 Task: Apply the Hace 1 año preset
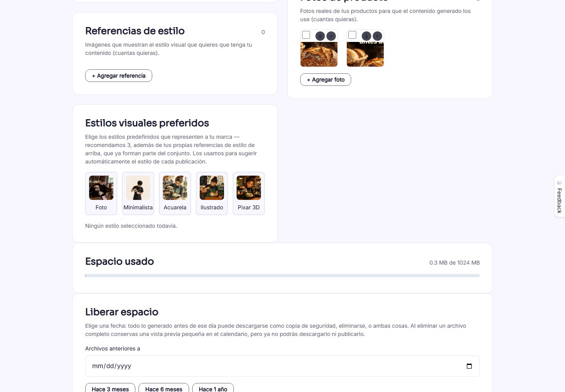[213, 388]
